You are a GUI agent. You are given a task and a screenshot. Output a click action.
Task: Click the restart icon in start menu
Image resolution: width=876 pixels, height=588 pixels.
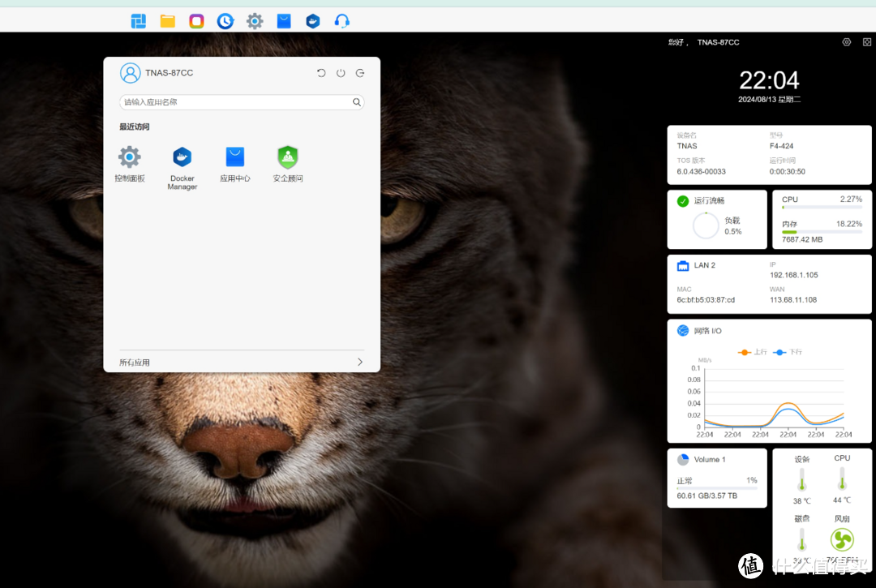tap(321, 73)
